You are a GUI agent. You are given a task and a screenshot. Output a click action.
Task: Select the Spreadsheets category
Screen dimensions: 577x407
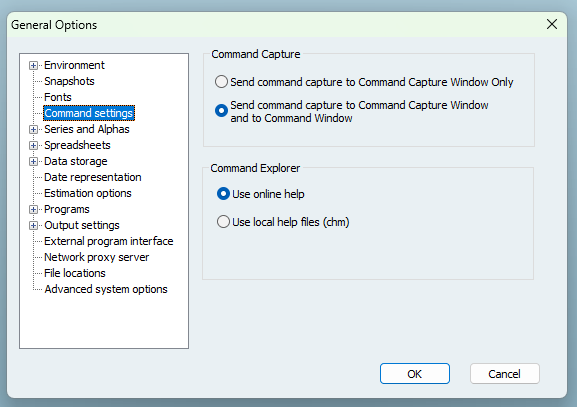tap(77, 145)
